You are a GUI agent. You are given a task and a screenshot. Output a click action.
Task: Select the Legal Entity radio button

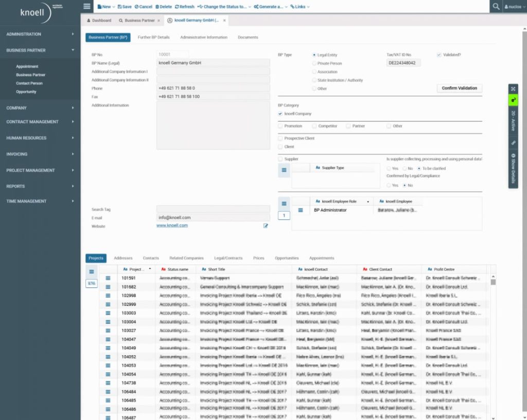[314, 54]
